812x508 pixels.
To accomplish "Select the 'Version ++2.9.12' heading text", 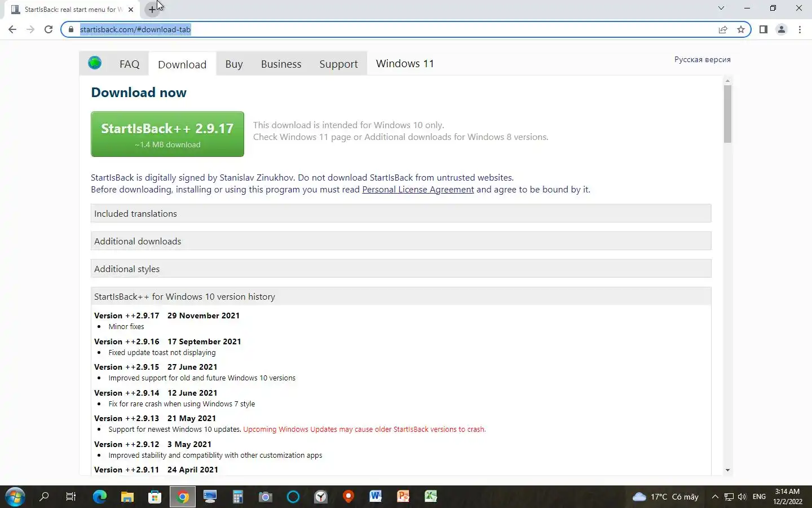I will click(x=127, y=444).
